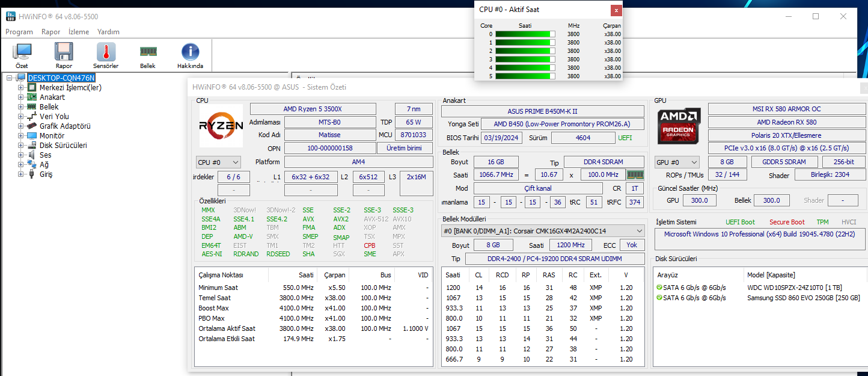Screen dimensions: 868x376
Task: Click the Secure Boot indicator
Action: (787, 222)
